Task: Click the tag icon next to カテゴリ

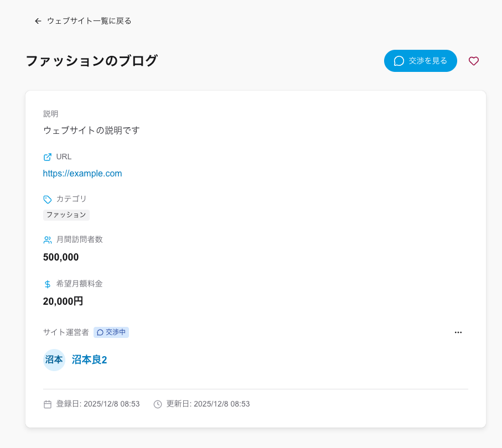Action: click(x=46, y=199)
